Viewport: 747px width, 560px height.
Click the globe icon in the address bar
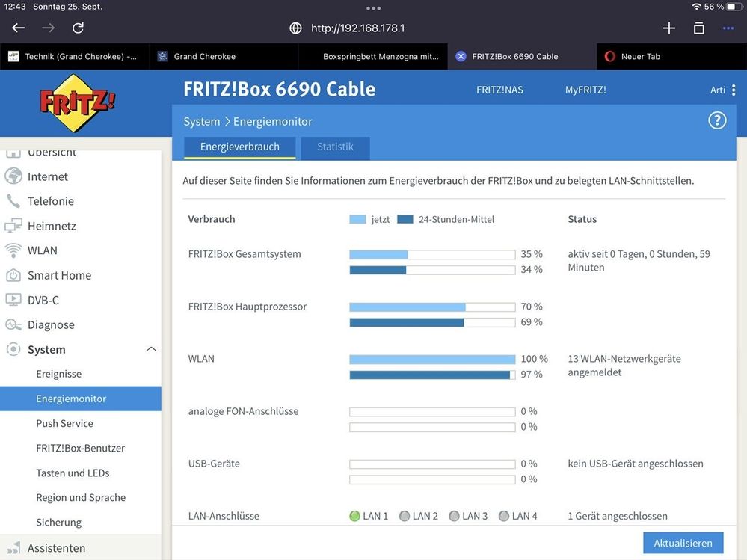point(295,28)
